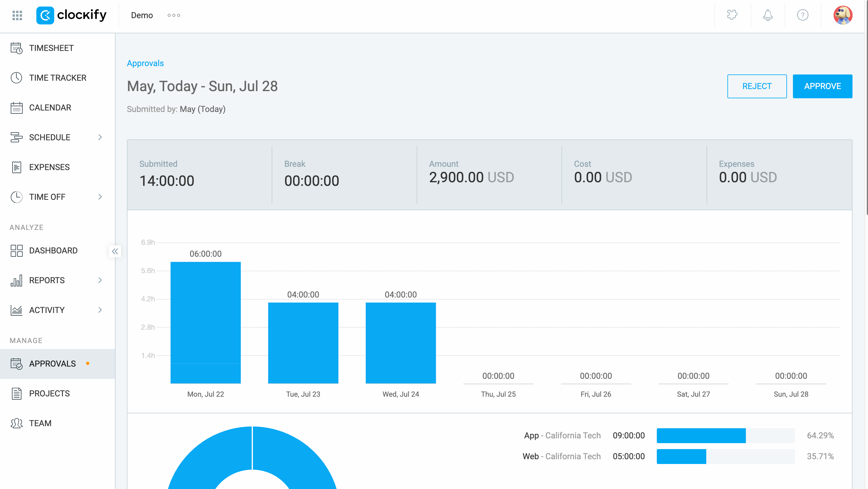Click the Expenses receipt icon
This screenshot has height=489, width=868.
pos(16,167)
